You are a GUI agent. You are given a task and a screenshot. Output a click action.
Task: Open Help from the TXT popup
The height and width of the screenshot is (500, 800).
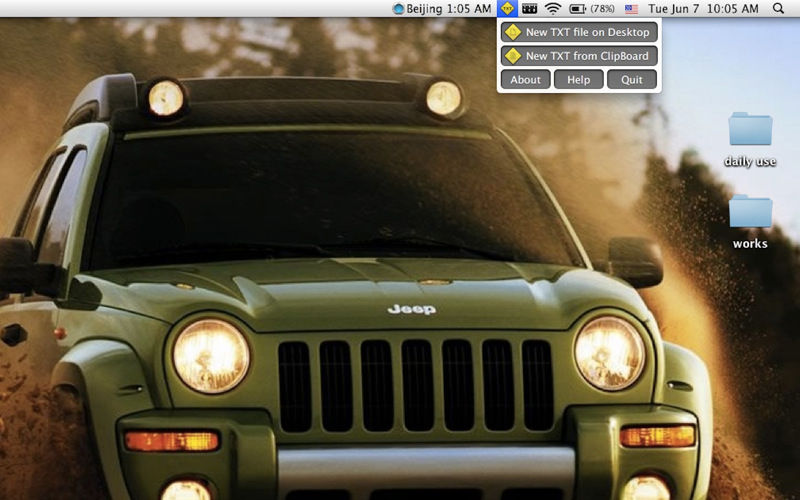[x=579, y=80]
